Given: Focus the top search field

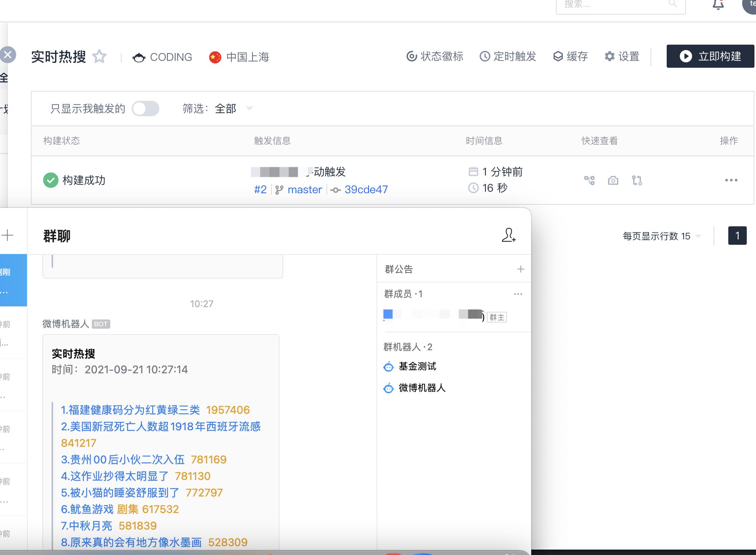Looking at the screenshot, I should pyautogui.click(x=621, y=5).
